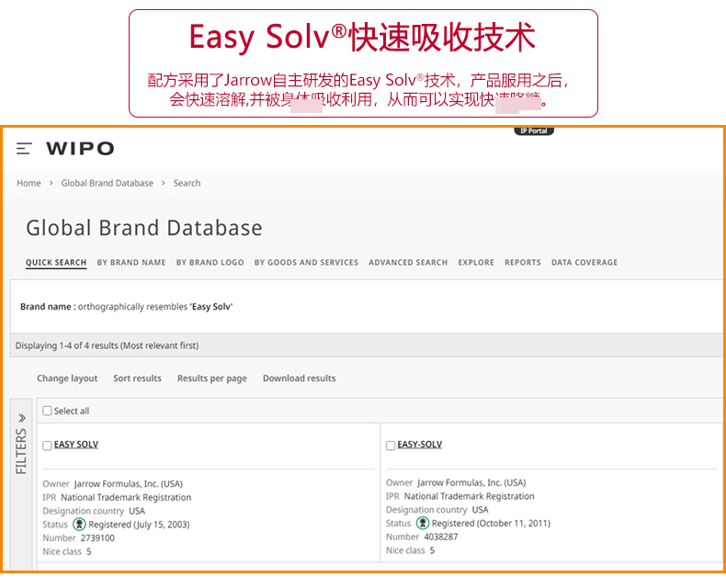Open the Advanced Search tab

[x=408, y=263]
